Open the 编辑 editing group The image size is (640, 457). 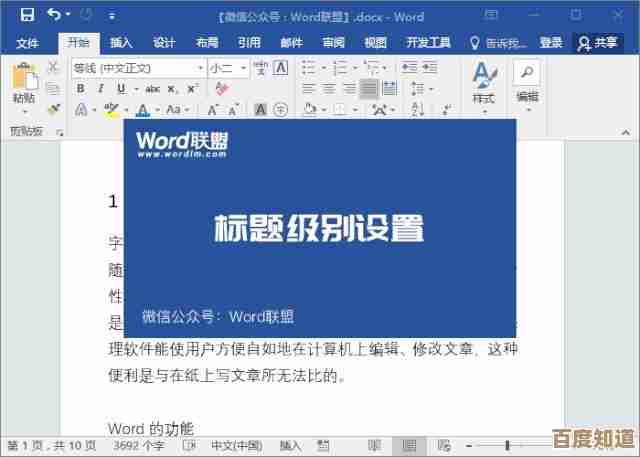point(527,85)
